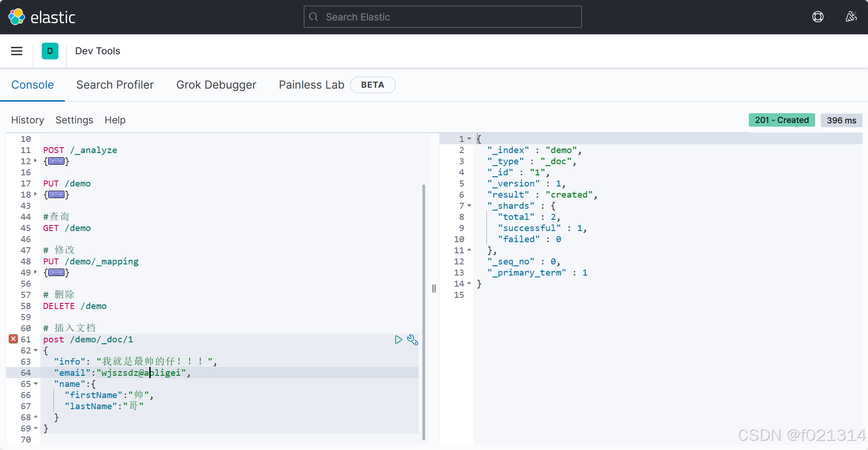Run the request with the play icon
Screen dimensions: 868x450
pyautogui.click(x=398, y=340)
